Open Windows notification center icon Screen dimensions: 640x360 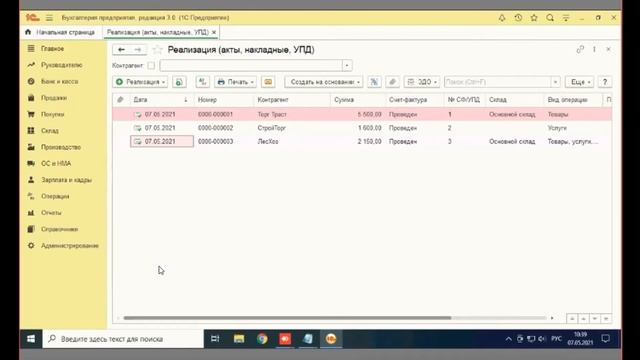pyautogui.click(x=606, y=339)
